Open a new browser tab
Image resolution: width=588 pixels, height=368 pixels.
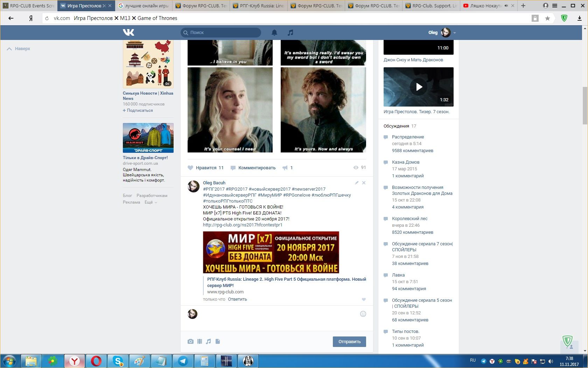523,6
